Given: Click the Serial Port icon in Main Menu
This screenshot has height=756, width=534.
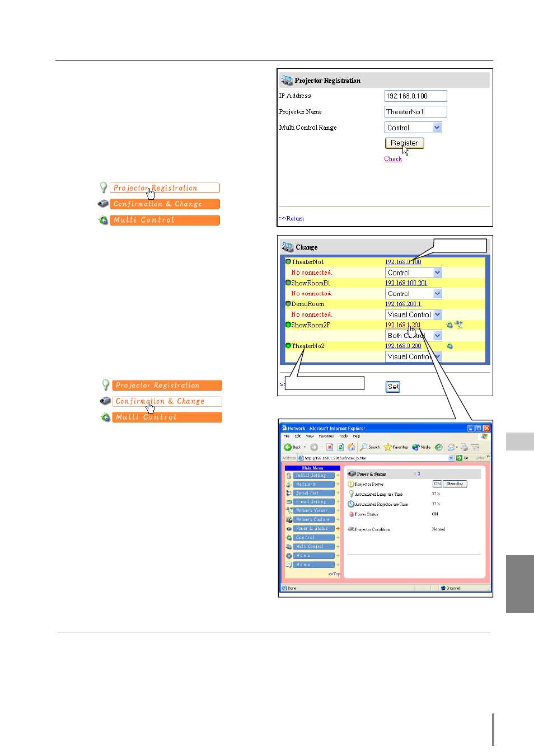Looking at the screenshot, I should [289, 493].
